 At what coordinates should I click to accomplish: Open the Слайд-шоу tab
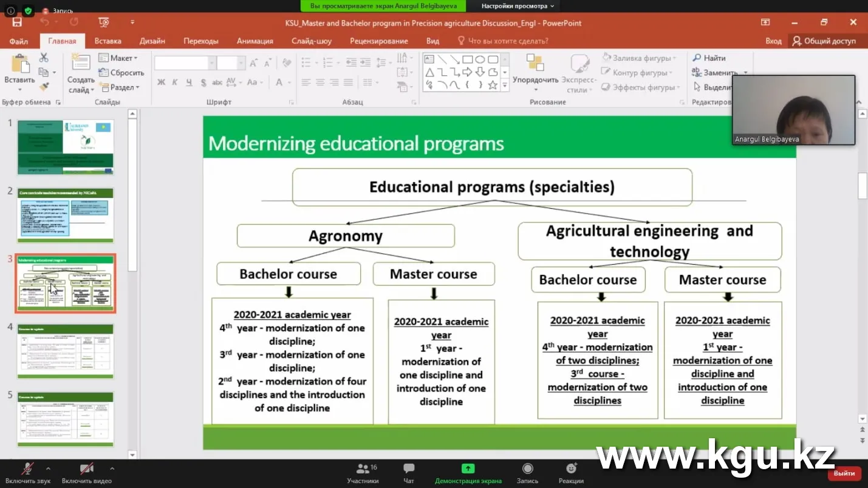click(311, 41)
